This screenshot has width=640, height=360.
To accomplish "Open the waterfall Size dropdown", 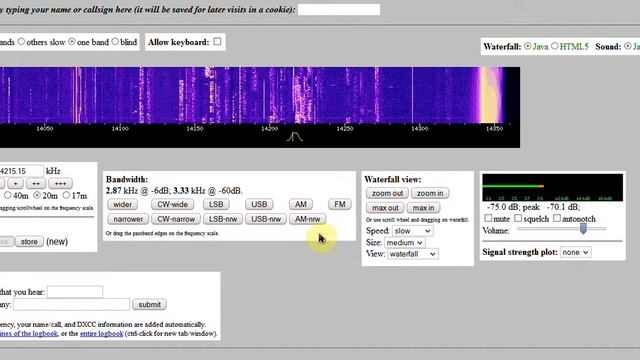I will click(x=404, y=243).
